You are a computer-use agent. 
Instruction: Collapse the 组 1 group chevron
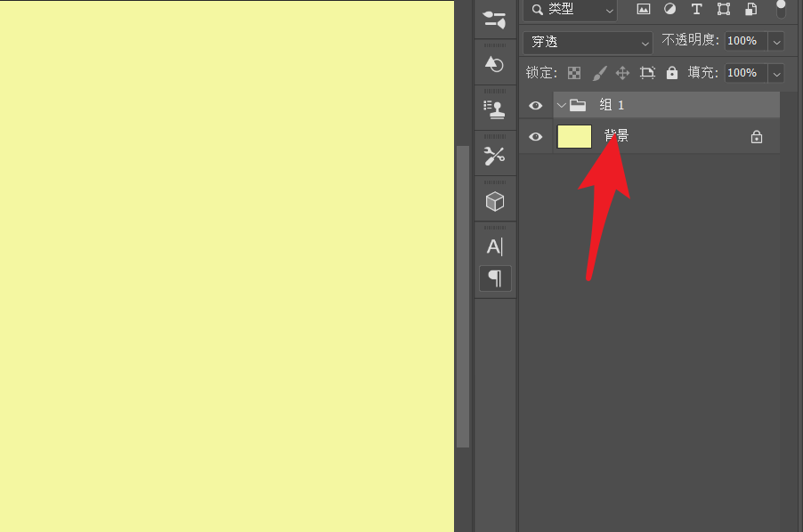click(x=561, y=105)
